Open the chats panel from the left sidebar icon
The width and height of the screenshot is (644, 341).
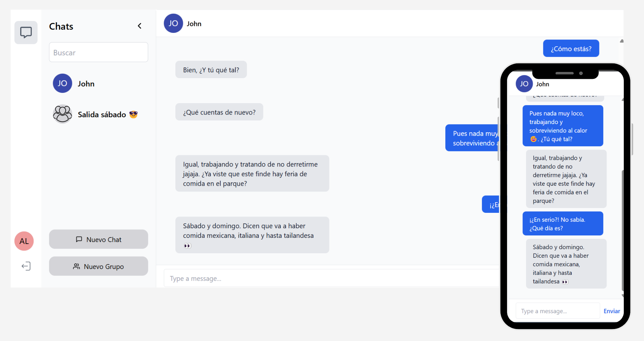(26, 32)
